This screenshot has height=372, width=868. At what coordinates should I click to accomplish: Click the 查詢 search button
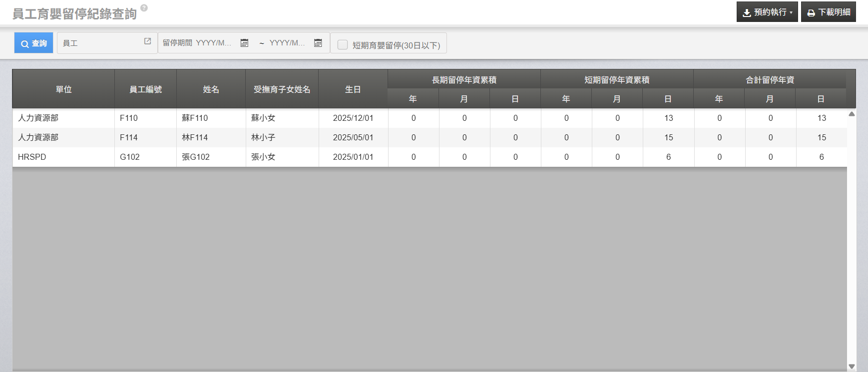pos(34,43)
